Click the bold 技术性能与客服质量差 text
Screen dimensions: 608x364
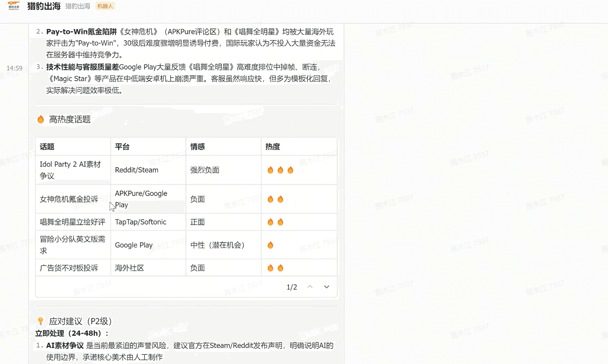pyautogui.click(x=82, y=67)
